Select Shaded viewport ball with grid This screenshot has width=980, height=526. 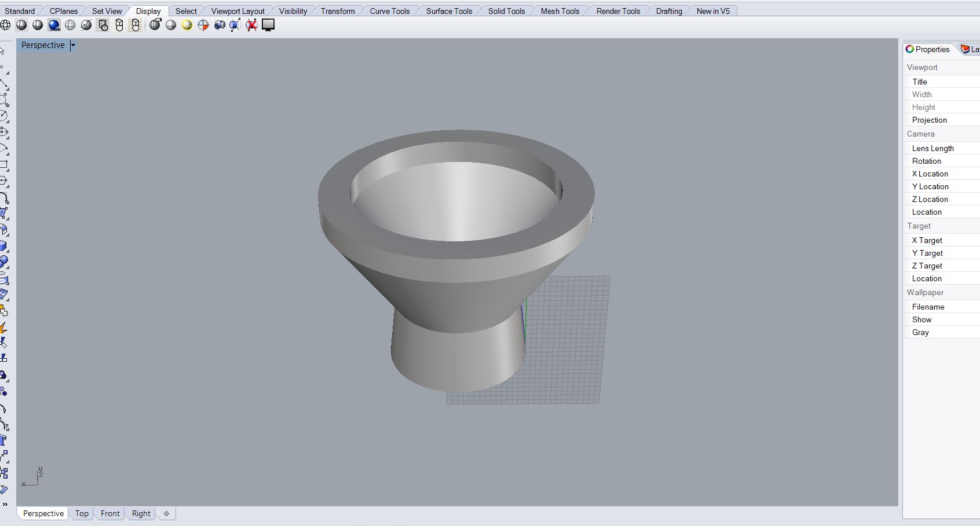pyautogui.click(x=21, y=25)
